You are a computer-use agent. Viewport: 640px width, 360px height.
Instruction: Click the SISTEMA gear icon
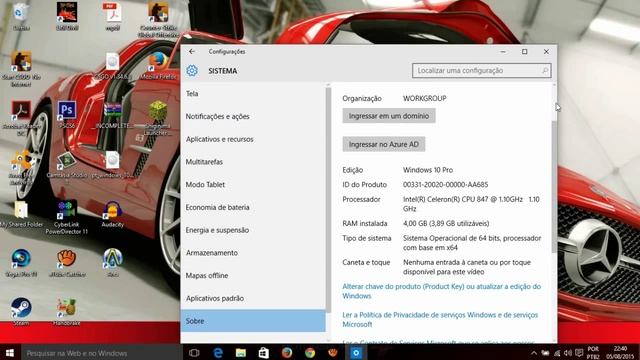192,71
